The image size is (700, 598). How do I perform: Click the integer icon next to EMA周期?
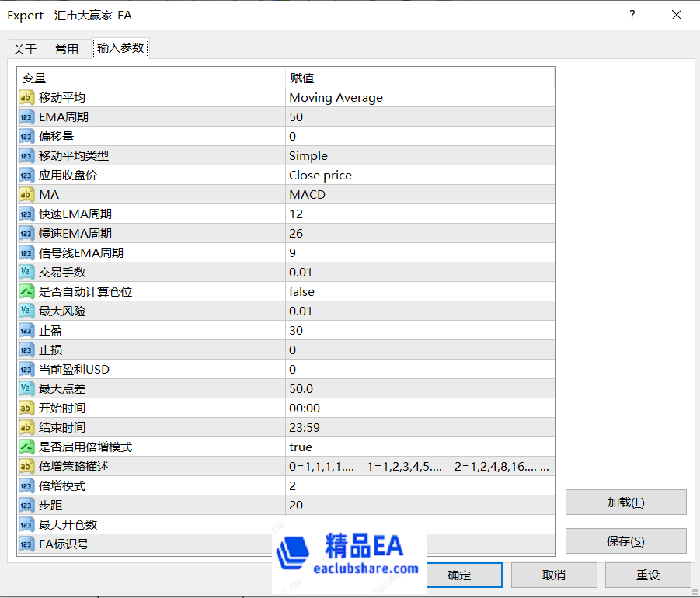pyautogui.click(x=26, y=117)
